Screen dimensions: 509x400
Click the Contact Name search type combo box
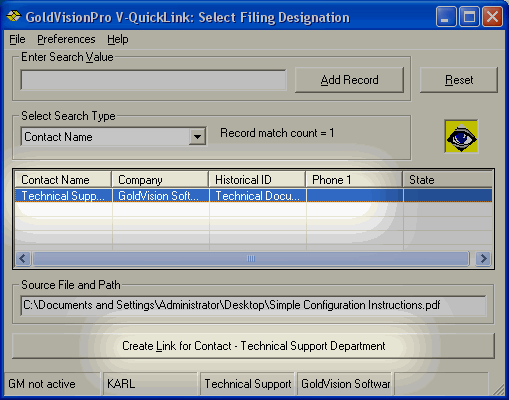click(x=113, y=137)
